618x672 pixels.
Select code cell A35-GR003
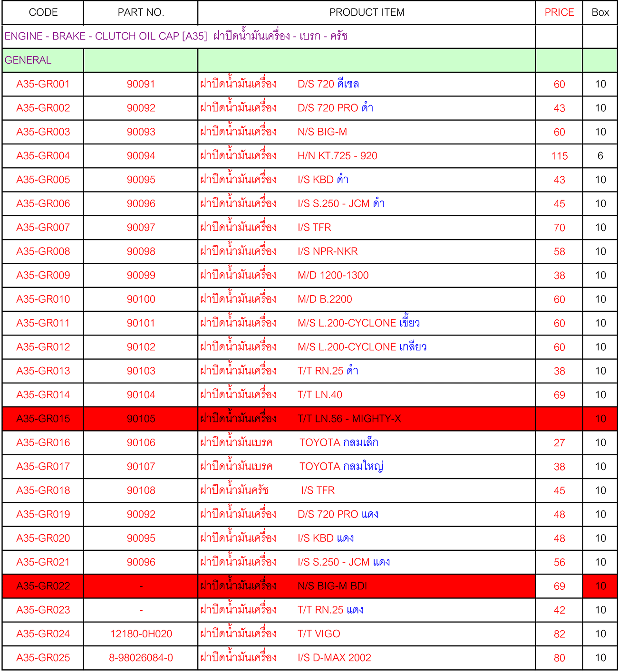pos(43,132)
